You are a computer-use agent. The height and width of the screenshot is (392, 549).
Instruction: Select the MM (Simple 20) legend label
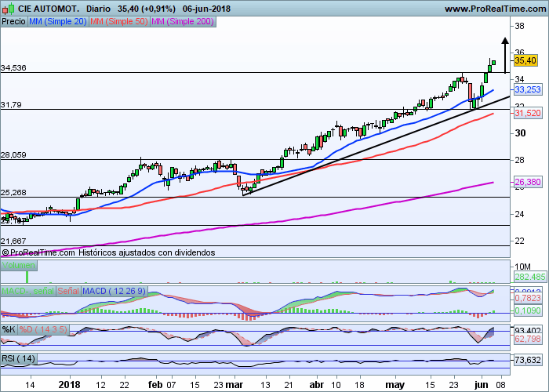tap(58, 21)
